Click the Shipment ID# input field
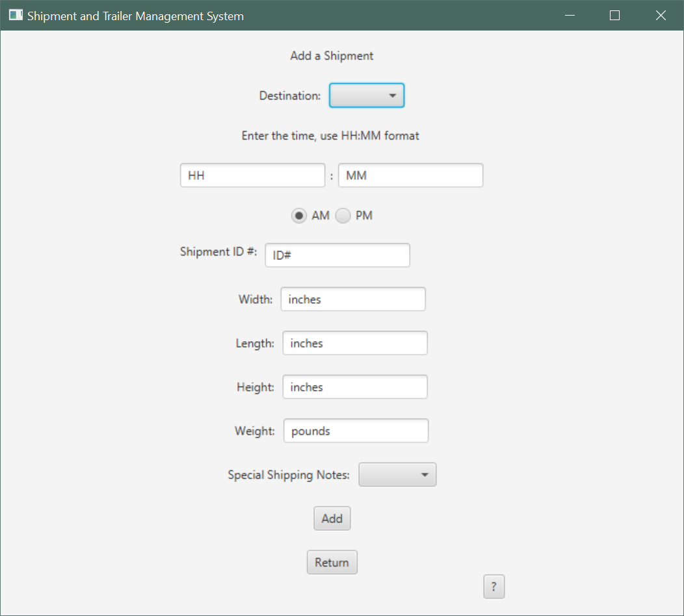The width and height of the screenshot is (684, 616). pos(337,255)
